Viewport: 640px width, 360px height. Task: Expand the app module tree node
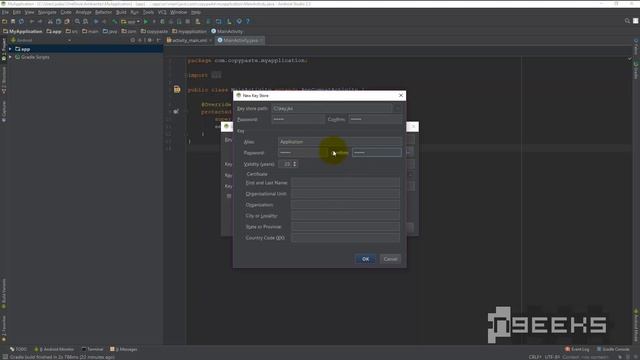(10, 49)
